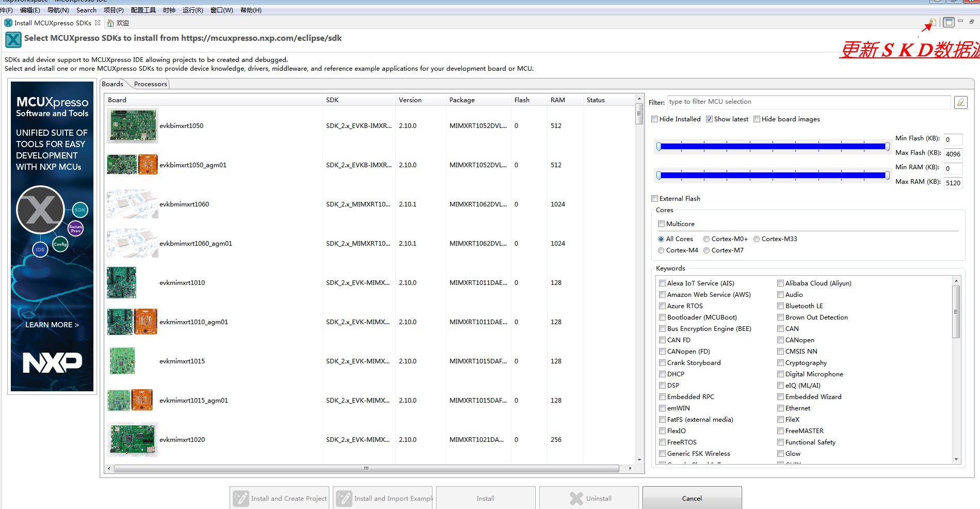Click the home icon on the 欢迎 tab
Image resolution: width=980 pixels, height=509 pixels.
tap(110, 23)
